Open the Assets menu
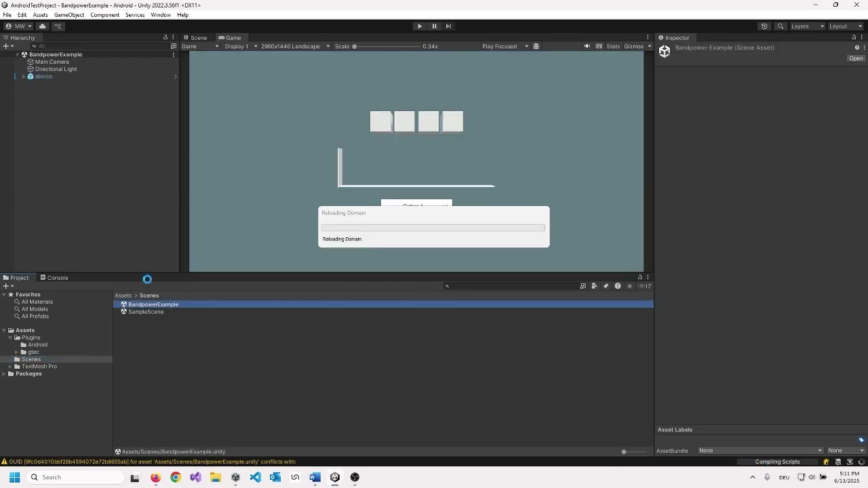 pos(40,15)
